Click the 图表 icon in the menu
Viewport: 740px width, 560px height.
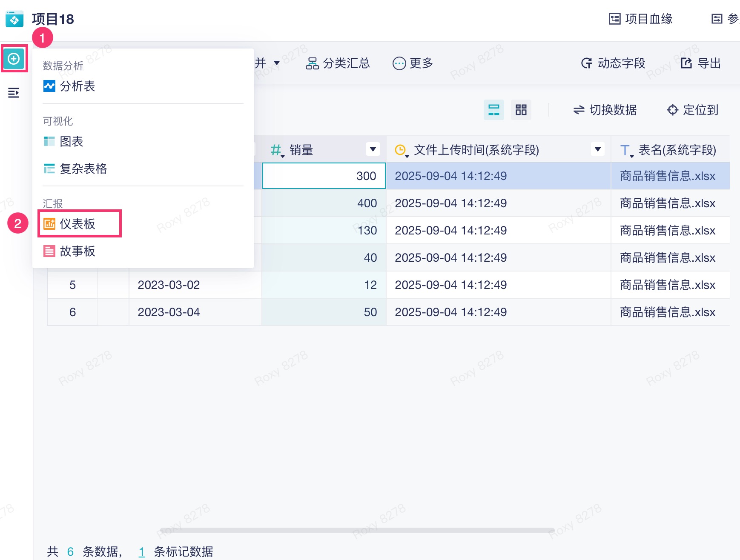click(x=49, y=142)
